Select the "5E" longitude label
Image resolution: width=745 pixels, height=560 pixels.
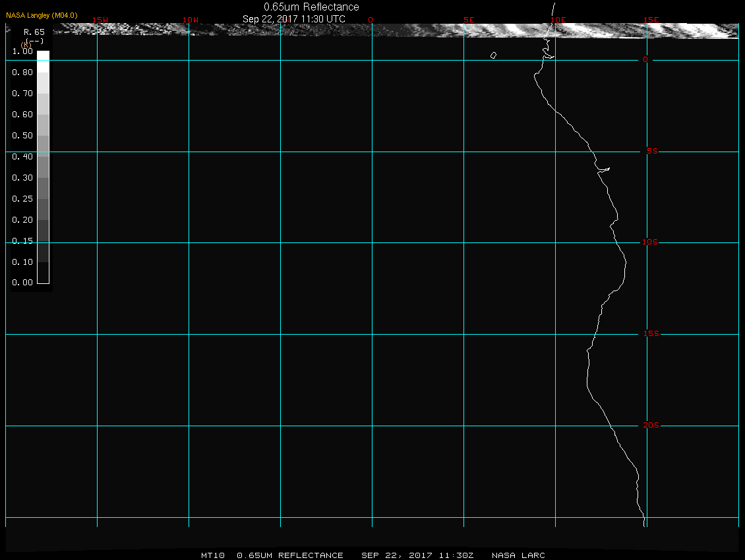coord(469,20)
